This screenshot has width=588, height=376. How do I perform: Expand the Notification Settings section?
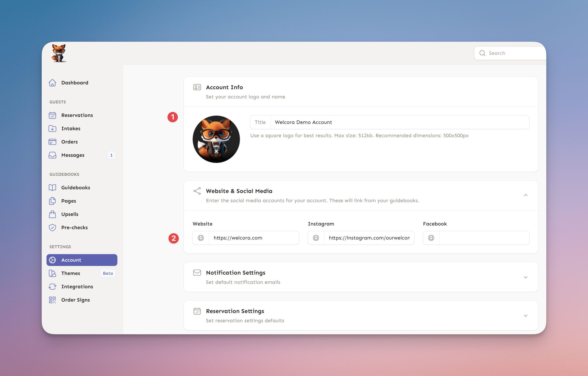point(525,277)
